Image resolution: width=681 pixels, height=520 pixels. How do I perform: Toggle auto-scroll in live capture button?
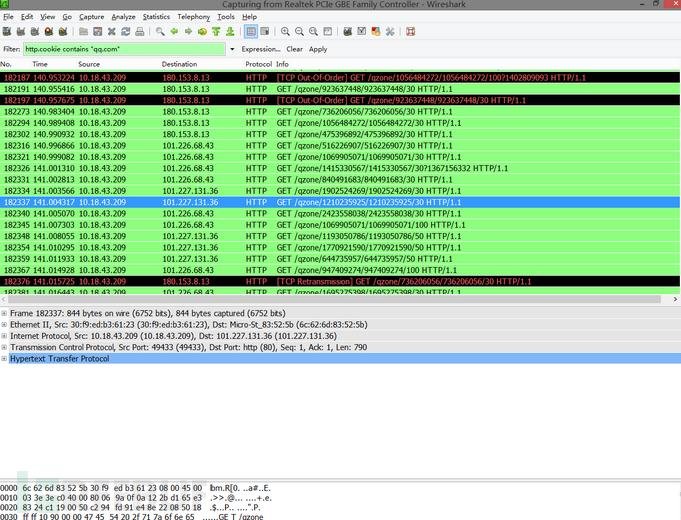(x=265, y=32)
